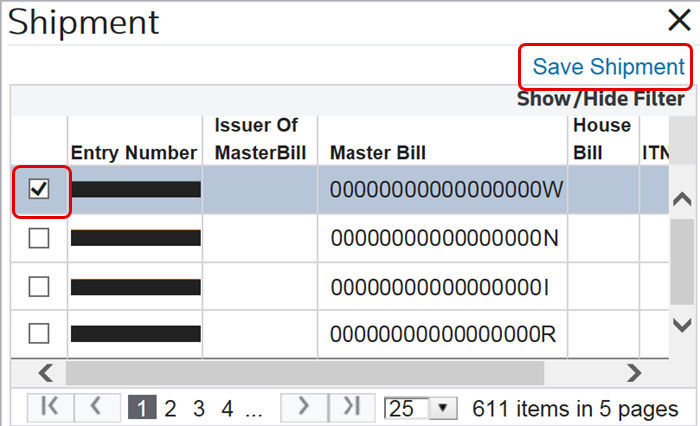Check the row ending in I
The width and height of the screenshot is (700, 426).
pyautogui.click(x=39, y=286)
